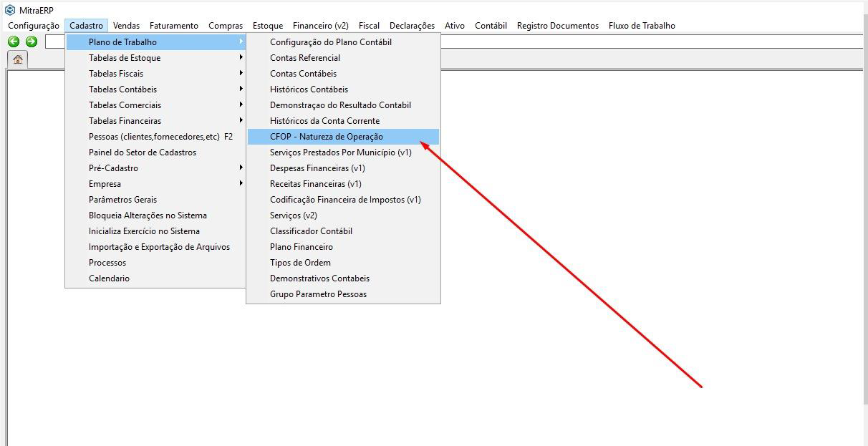The width and height of the screenshot is (868, 446).
Task: Expand the Pré-Cadastro submenu
Action: point(113,168)
